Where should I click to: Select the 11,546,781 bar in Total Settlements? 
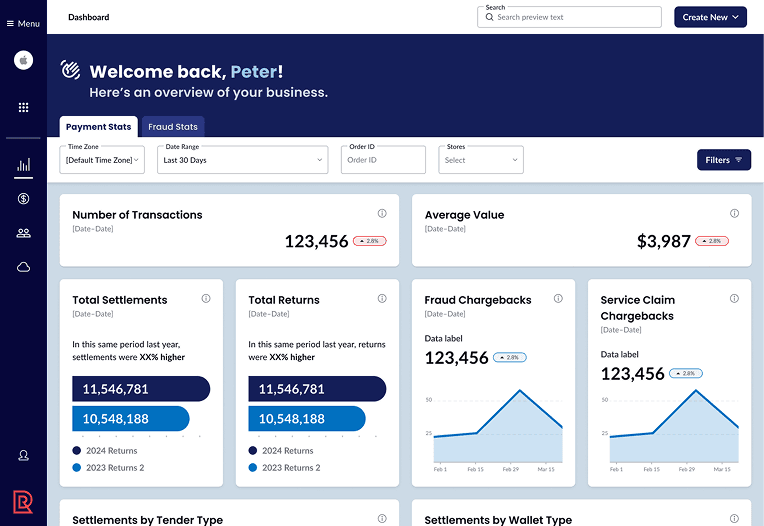[x=141, y=389]
